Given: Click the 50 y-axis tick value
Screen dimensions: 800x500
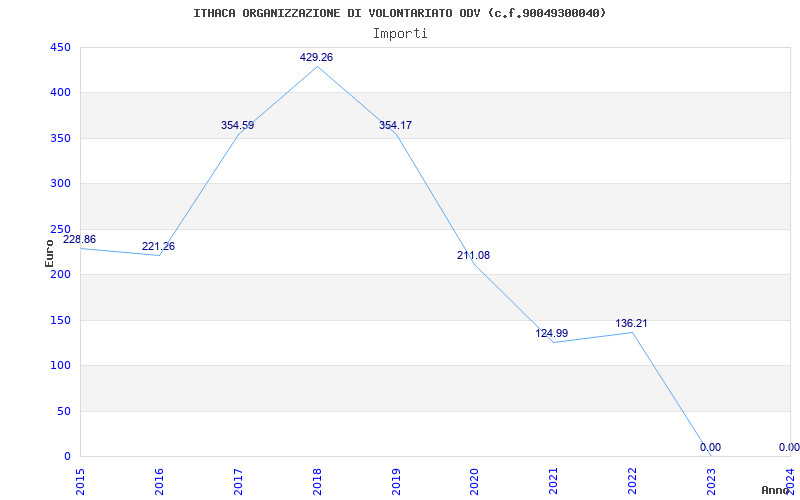Looking at the screenshot, I should tap(64, 411).
